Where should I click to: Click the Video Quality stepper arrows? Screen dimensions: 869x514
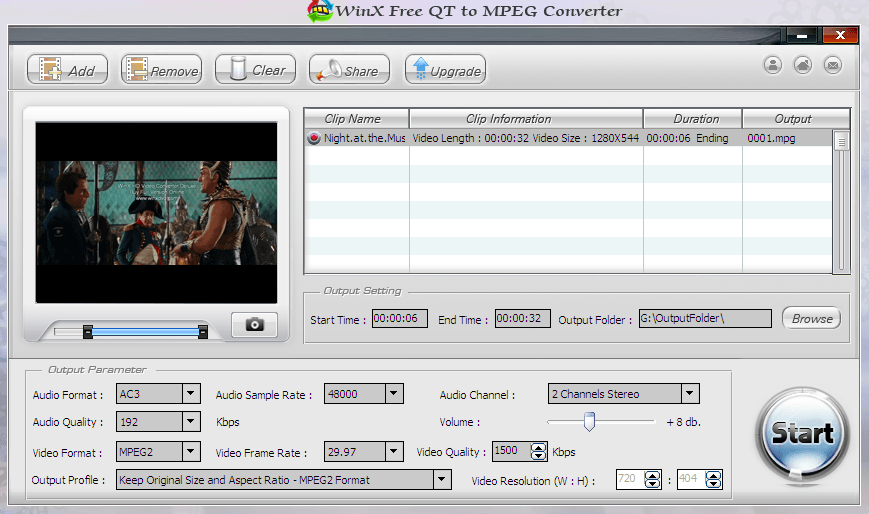pyautogui.click(x=539, y=452)
